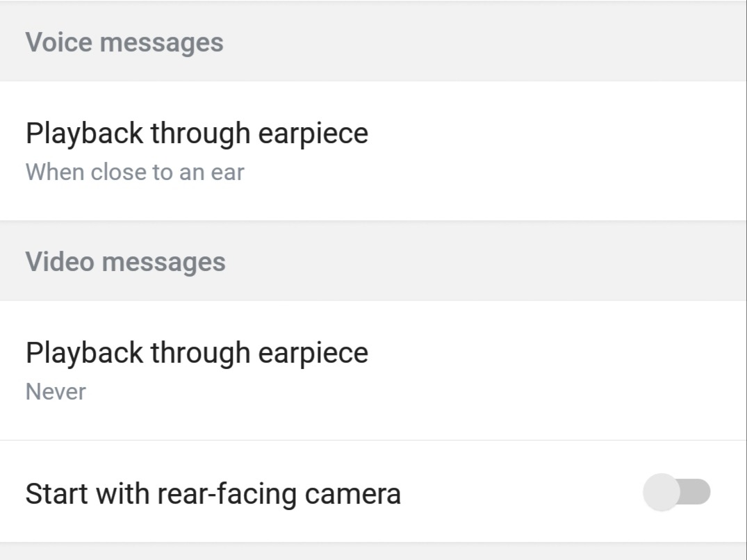Tap Playback through earpiece title under Video messages

coord(197,353)
